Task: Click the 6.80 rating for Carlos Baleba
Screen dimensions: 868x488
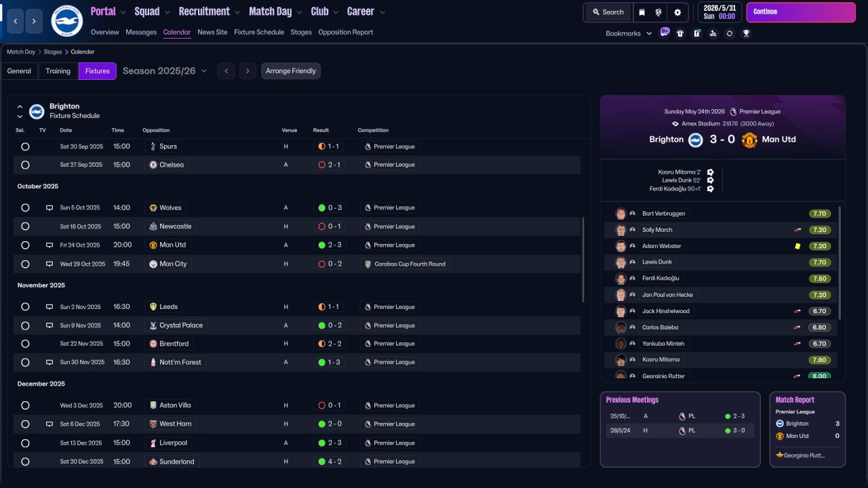Action: pos(819,327)
